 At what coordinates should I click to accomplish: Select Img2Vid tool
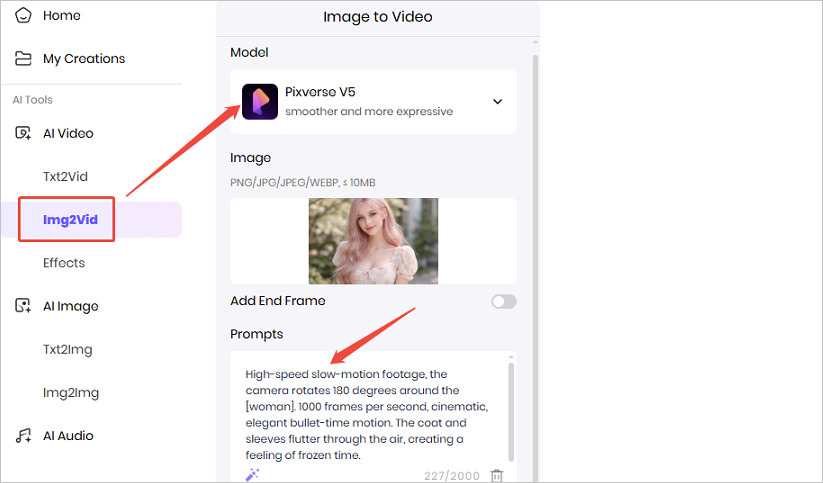tap(70, 219)
